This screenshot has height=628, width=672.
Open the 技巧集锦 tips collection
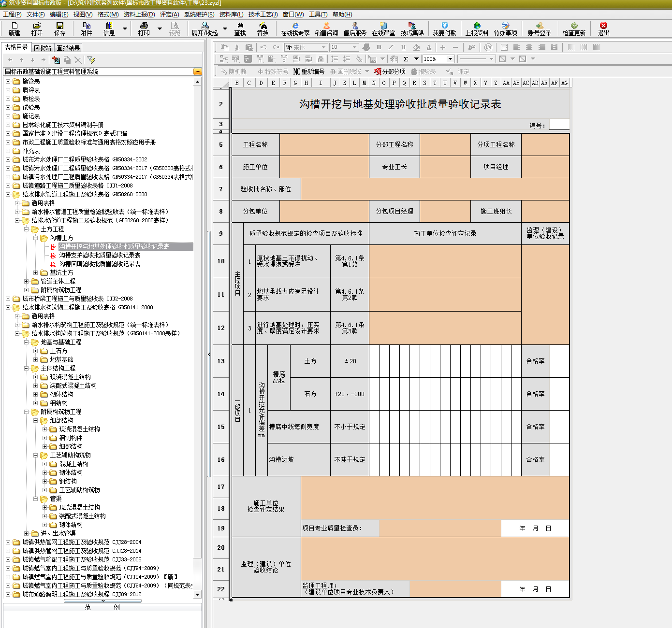tap(412, 29)
